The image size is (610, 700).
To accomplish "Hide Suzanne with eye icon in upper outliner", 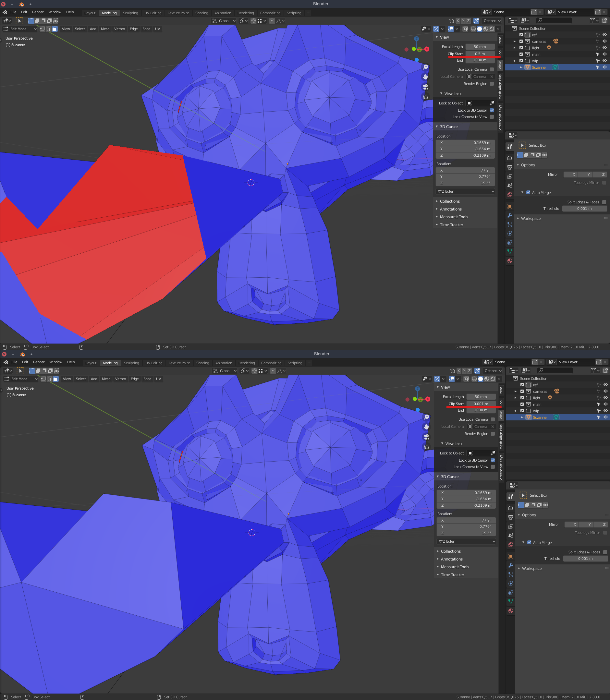I will coord(604,67).
